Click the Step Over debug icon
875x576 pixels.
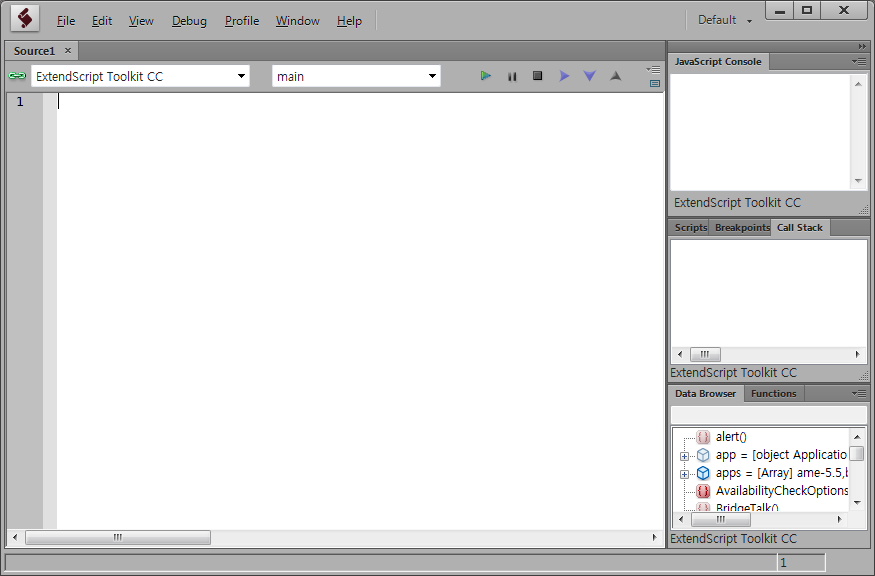[564, 76]
